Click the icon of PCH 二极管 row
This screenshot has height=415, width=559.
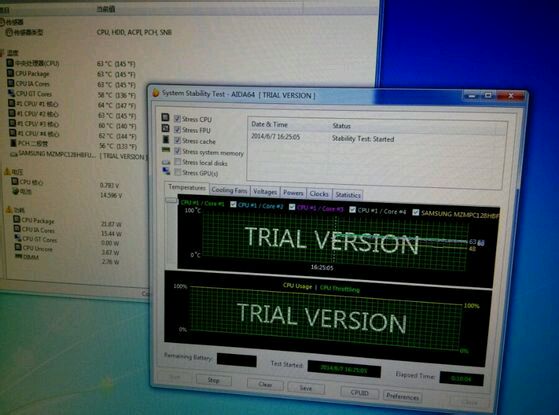[x=13, y=143]
